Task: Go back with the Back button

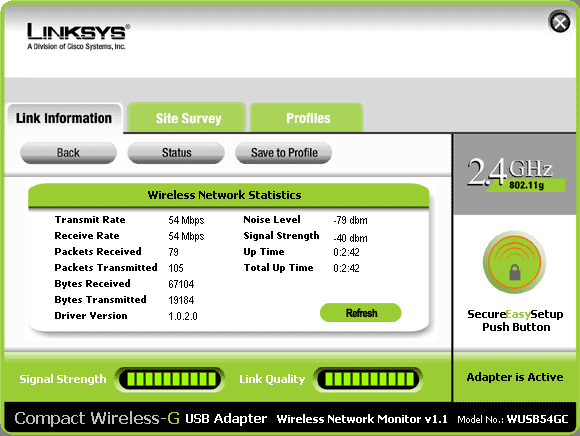Action: tap(68, 153)
